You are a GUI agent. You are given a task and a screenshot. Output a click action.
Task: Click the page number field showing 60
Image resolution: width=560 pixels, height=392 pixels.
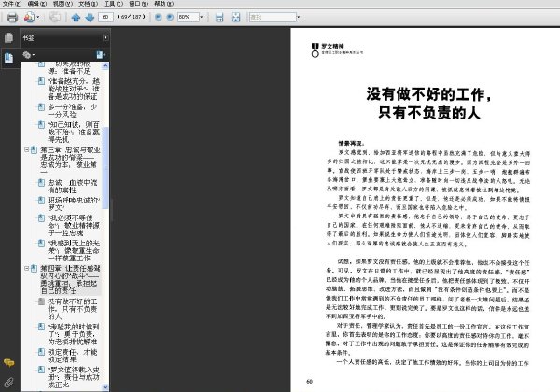click(x=105, y=17)
